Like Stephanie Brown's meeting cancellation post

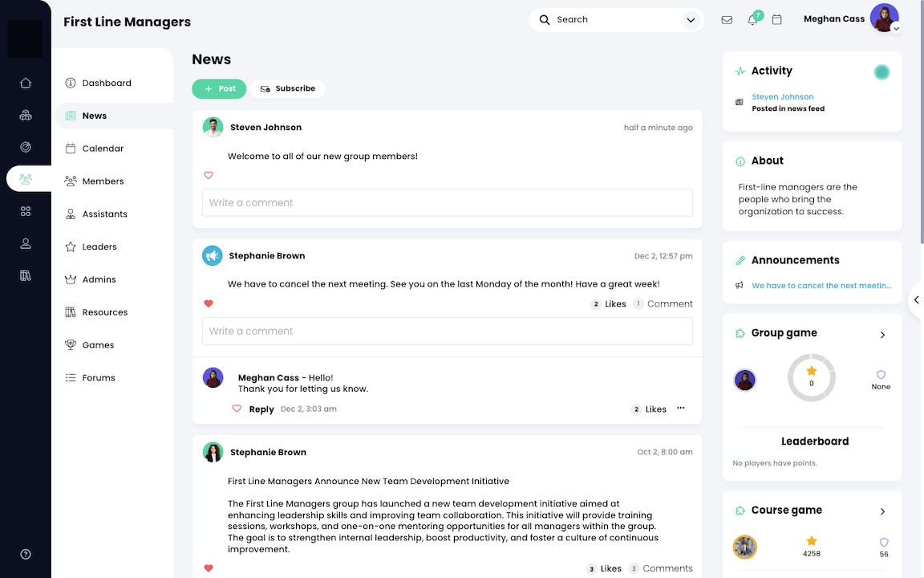coord(209,303)
